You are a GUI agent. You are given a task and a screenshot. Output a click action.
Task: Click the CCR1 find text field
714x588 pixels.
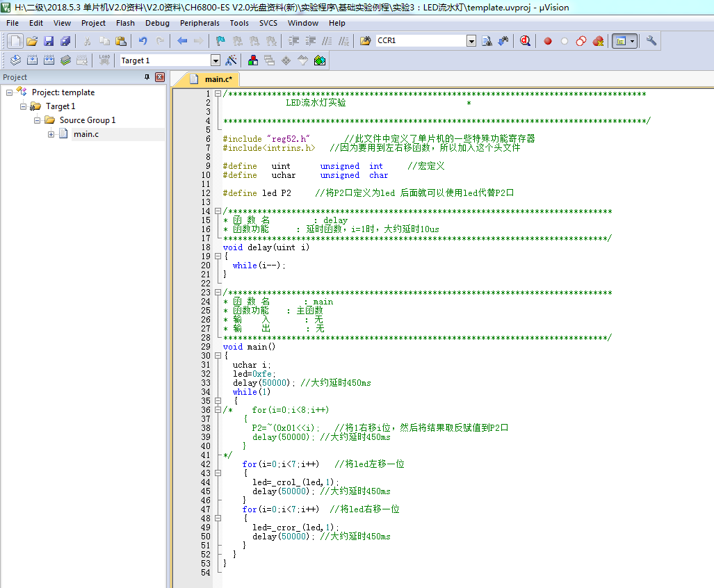(x=420, y=41)
